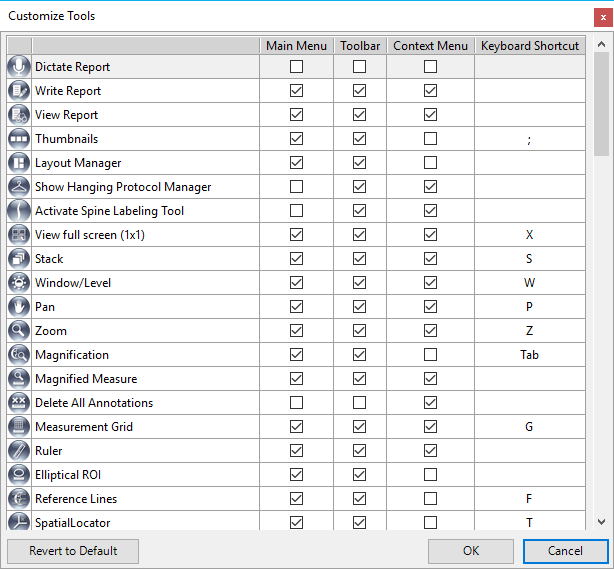Viewport: 614px width, 569px height.
Task: Click the Keyboard Shortcut column header
Action: click(530, 46)
